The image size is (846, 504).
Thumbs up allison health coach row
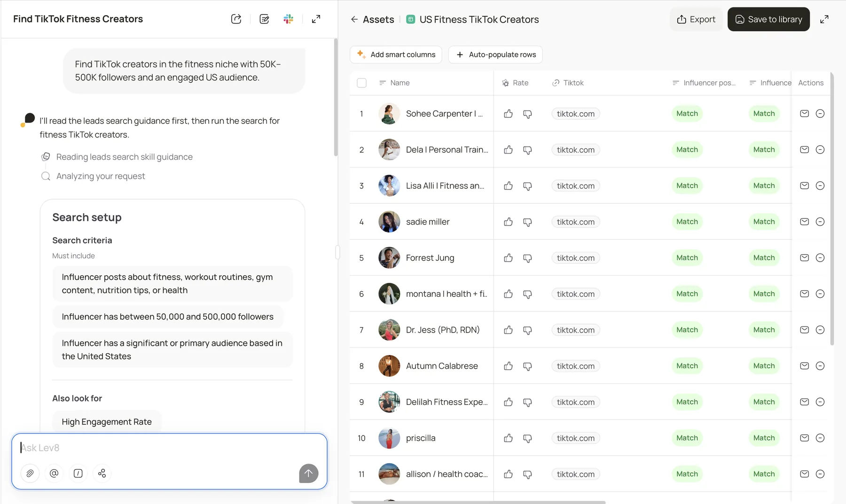click(508, 474)
